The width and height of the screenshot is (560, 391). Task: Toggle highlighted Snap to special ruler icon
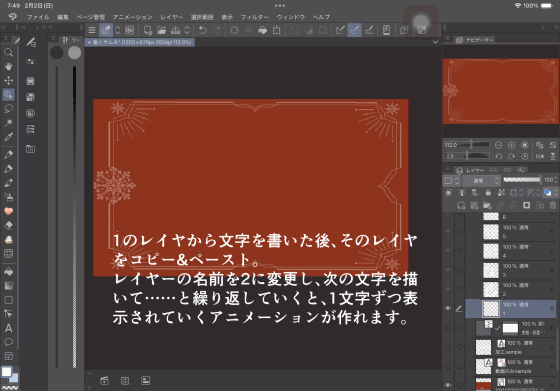355,30
